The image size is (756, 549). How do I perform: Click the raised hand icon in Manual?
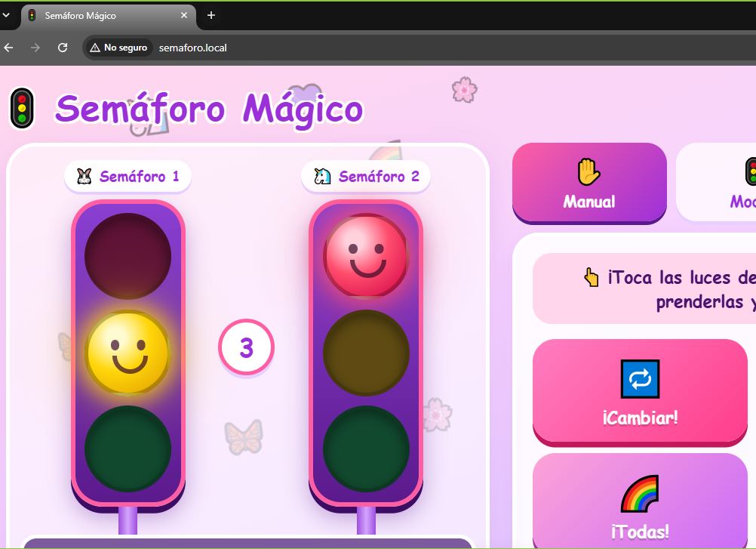click(x=589, y=172)
